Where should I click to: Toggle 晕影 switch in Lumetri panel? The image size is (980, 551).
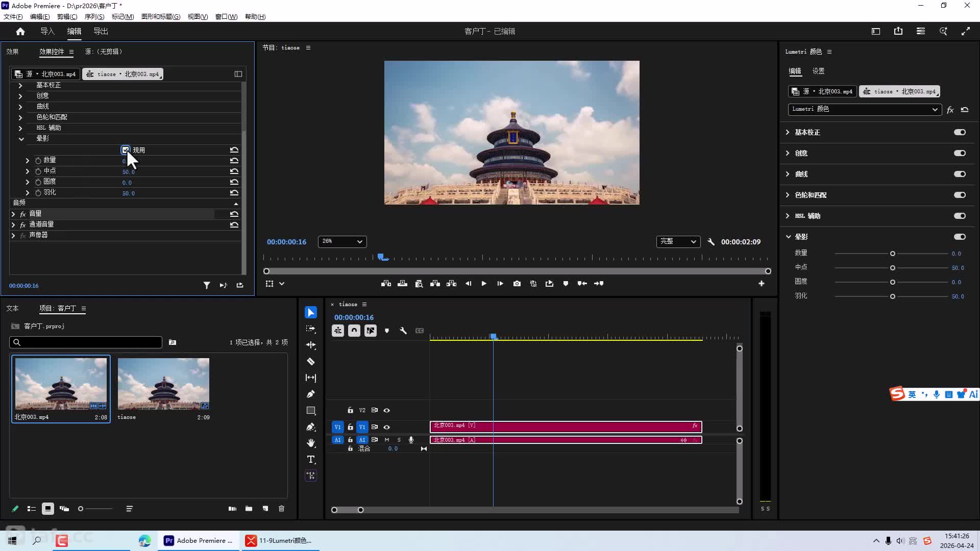(x=960, y=237)
